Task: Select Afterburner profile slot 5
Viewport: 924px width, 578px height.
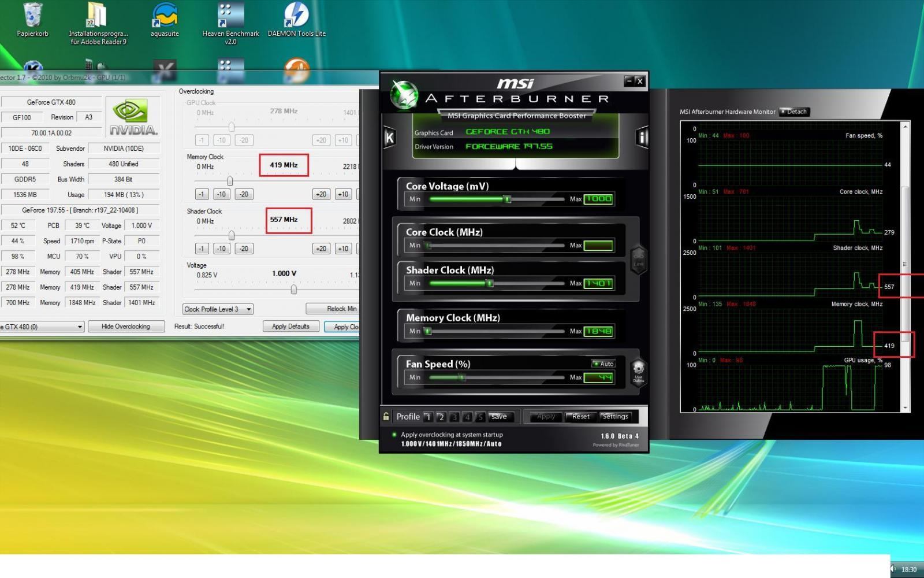Action: click(x=480, y=417)
